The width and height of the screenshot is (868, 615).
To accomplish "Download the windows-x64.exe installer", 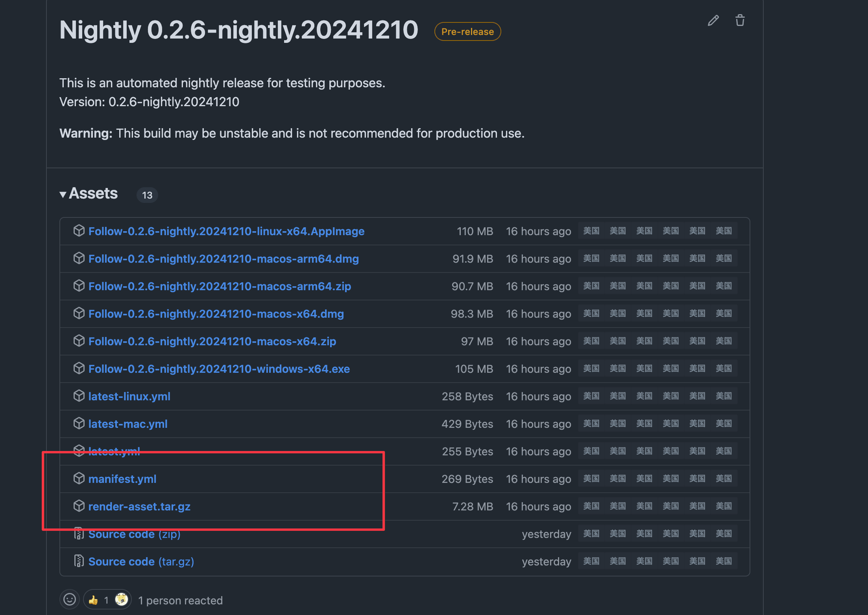I will point(219,369).
